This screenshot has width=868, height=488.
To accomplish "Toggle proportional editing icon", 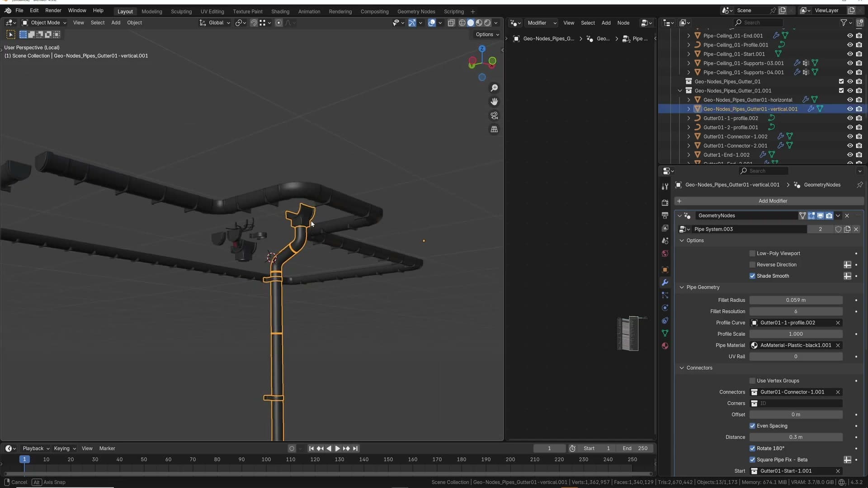I will pos(278,23).
